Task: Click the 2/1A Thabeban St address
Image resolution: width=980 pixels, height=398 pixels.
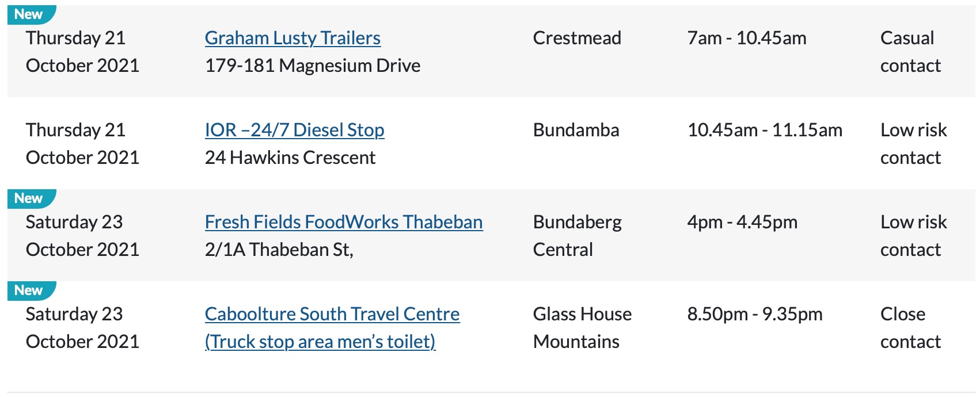Action: point(279,250)
